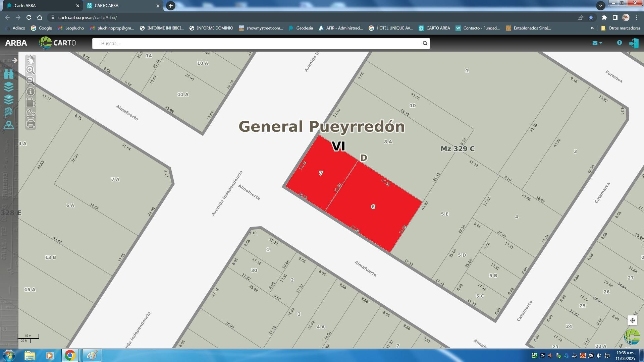Click the print map icon
This screenshot has width=644, height=362.
31,124
